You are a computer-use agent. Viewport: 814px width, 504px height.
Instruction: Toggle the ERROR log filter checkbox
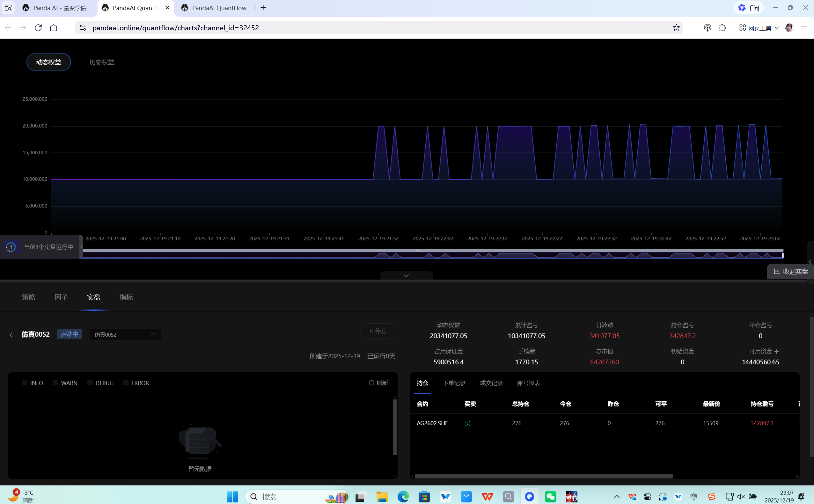[126, 383]
